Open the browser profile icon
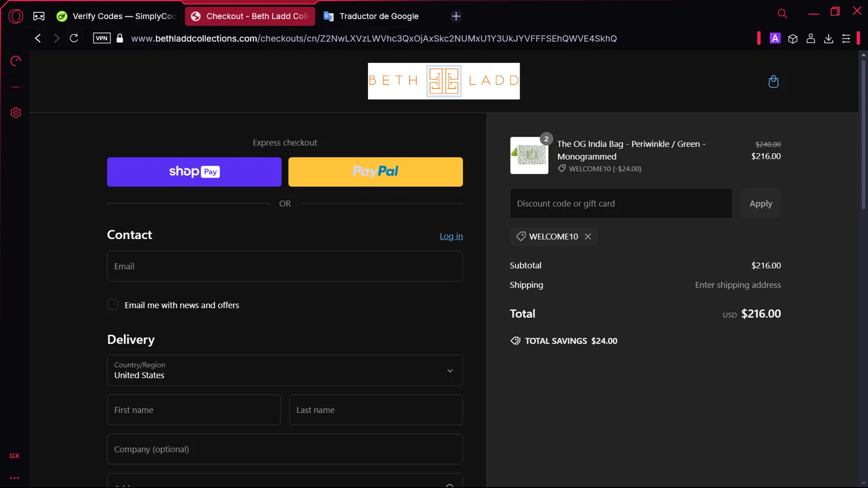The width and height of the screenshot is (868, 488). pos(811,38)
